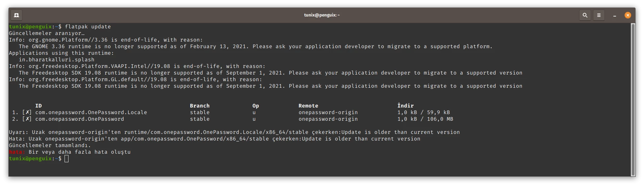Click the [✗] mark in row 1

pos(27,112)
